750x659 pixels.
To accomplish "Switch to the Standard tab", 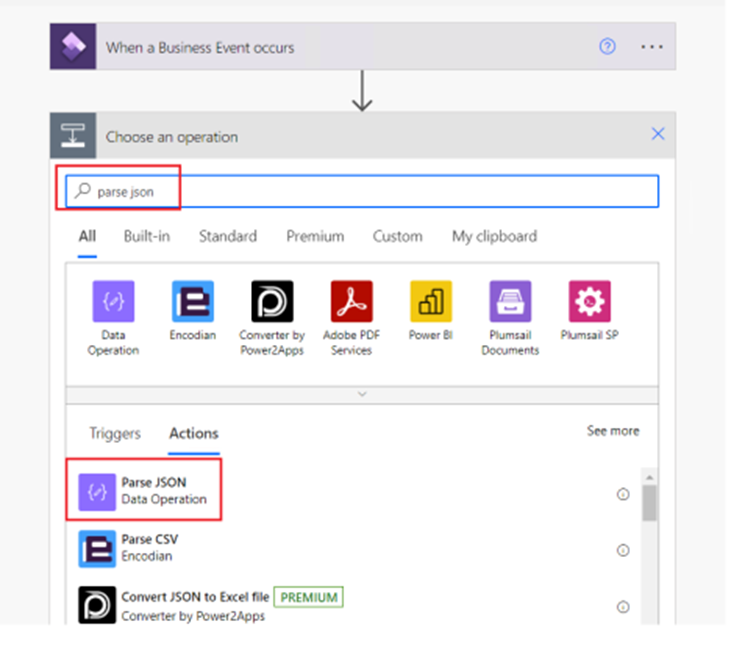I will [228, 236].
